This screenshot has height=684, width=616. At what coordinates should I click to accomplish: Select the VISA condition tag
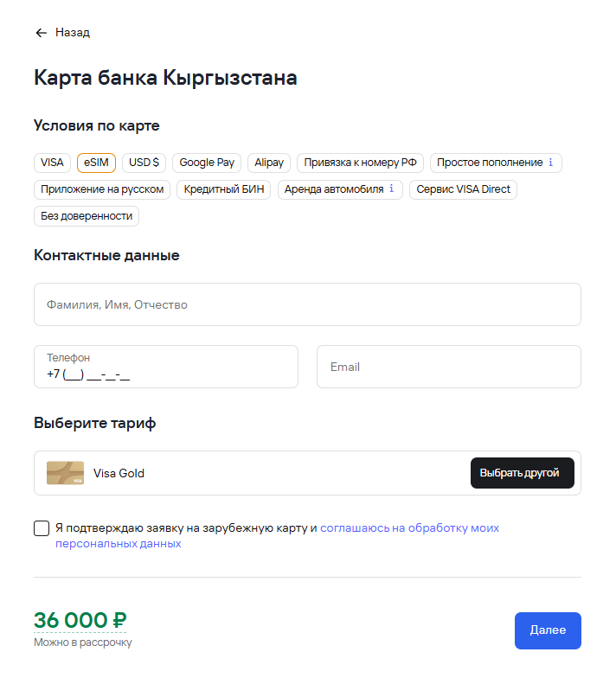[x=52, y=163]
